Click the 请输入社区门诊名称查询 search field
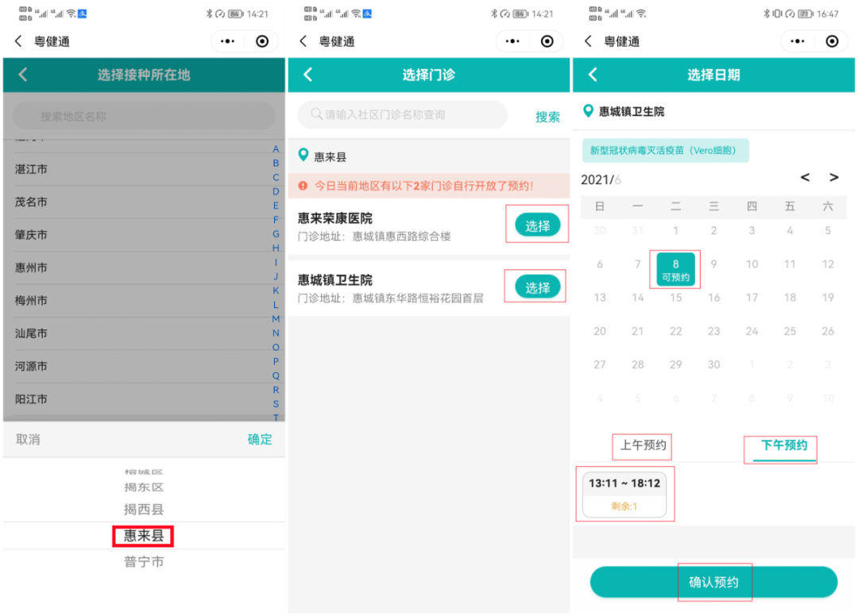Image resolution: width=858 pixels, height=616 pixels. 402,115
